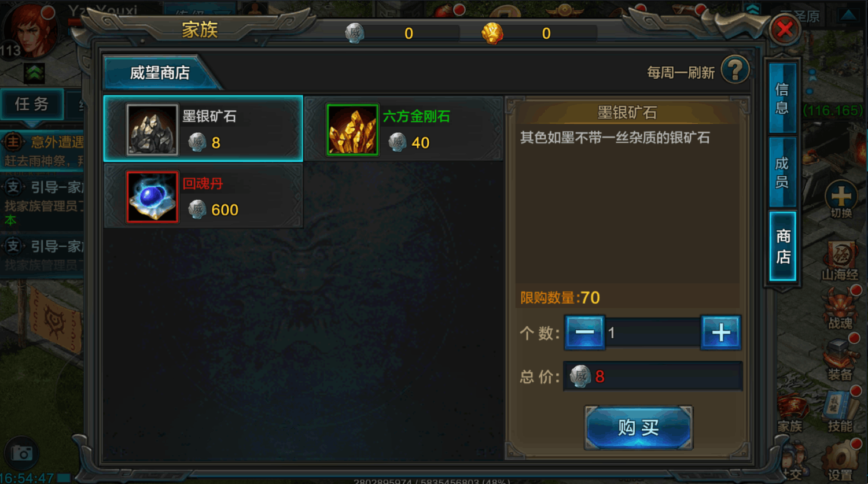This screenshot has width=868, height=484.
Task: Increase quantity with the plus button
Action: [720, 332]
